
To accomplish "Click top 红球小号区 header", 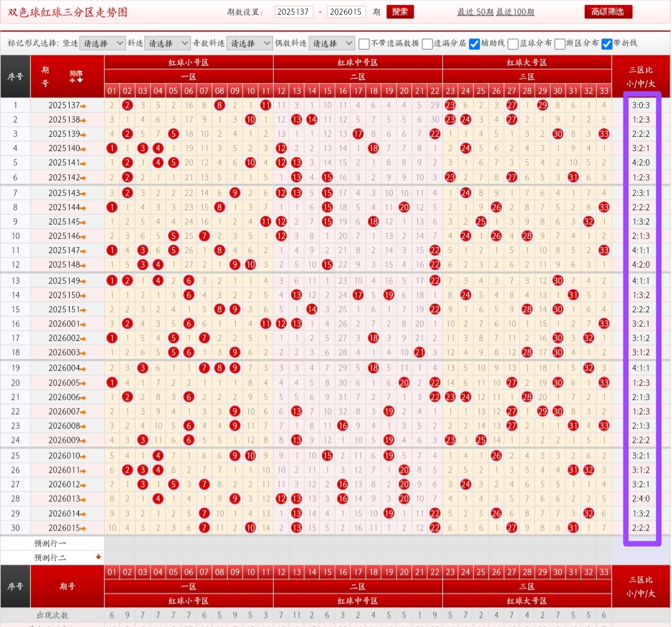I will [189, 63].
